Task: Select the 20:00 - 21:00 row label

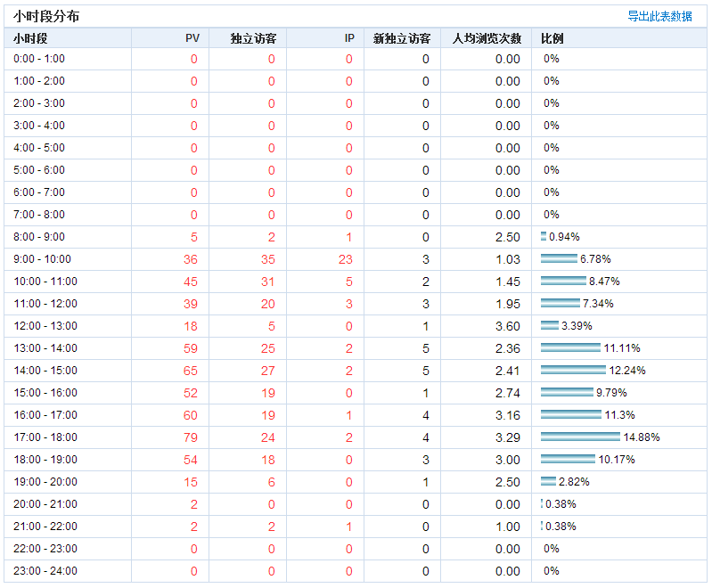Action: point(45,503)
